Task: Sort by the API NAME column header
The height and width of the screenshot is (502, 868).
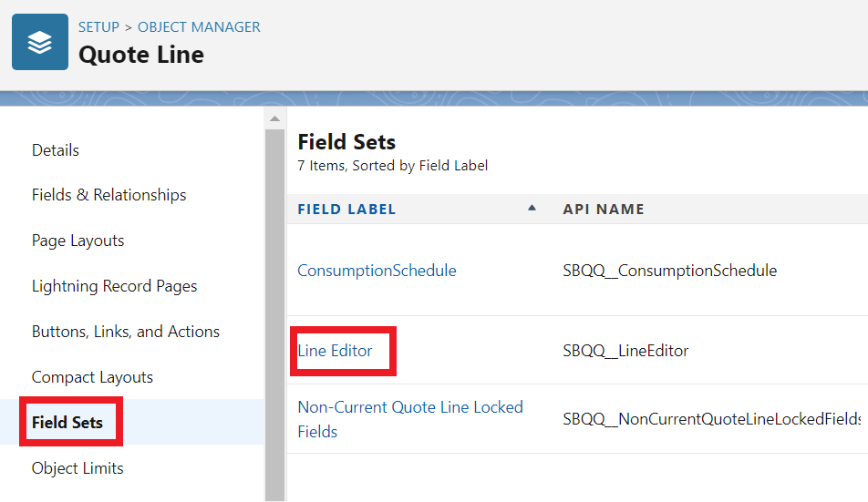Action: [x=604, y=210]
